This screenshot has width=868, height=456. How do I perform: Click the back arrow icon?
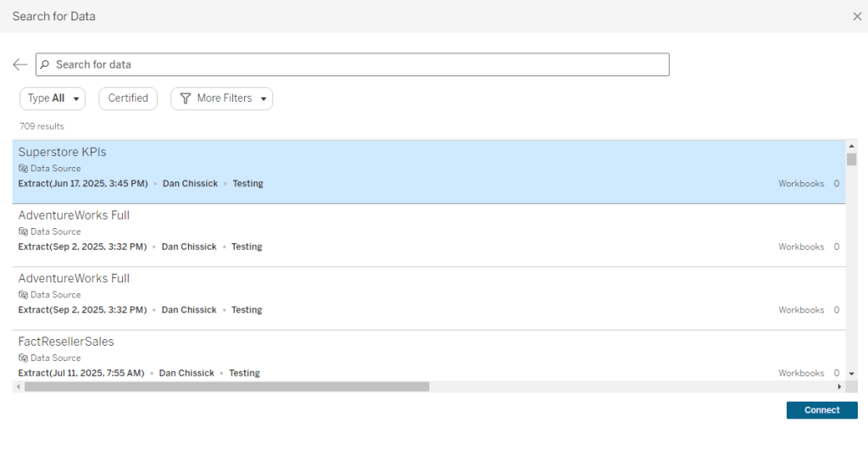tap(20, 65)
